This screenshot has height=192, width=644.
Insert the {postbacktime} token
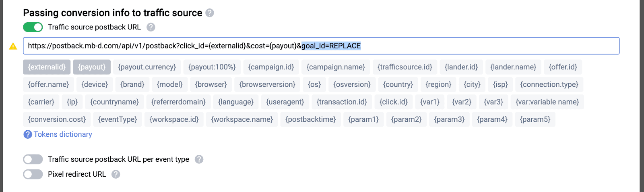[x=310, y=119]
